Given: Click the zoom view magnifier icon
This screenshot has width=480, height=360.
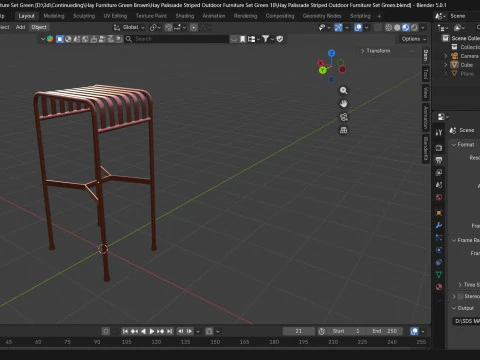Looking at the screenshot, I should point(343,90).
